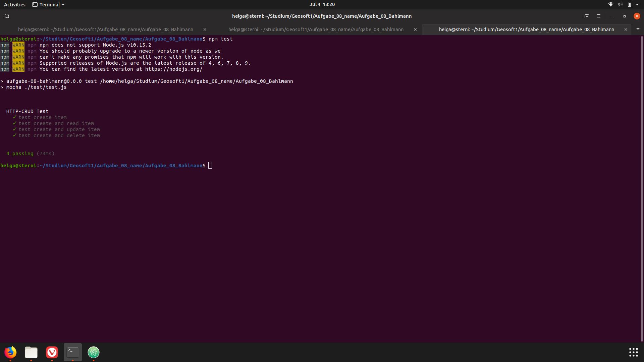This screenshot has height=362, width=644.
Task: Open Vivaldi browser from dock
Action: [x=52, y=352]
